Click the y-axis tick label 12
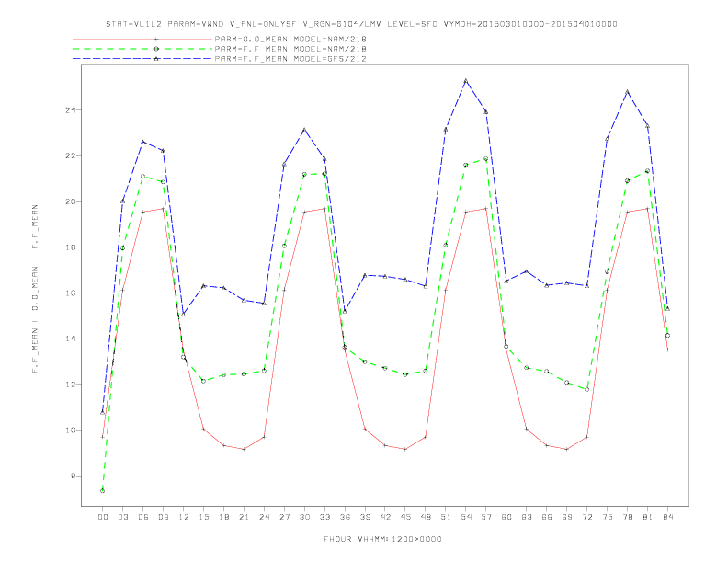Image resolution: width=728 pixels, height=563 pixels. [70, 385]
